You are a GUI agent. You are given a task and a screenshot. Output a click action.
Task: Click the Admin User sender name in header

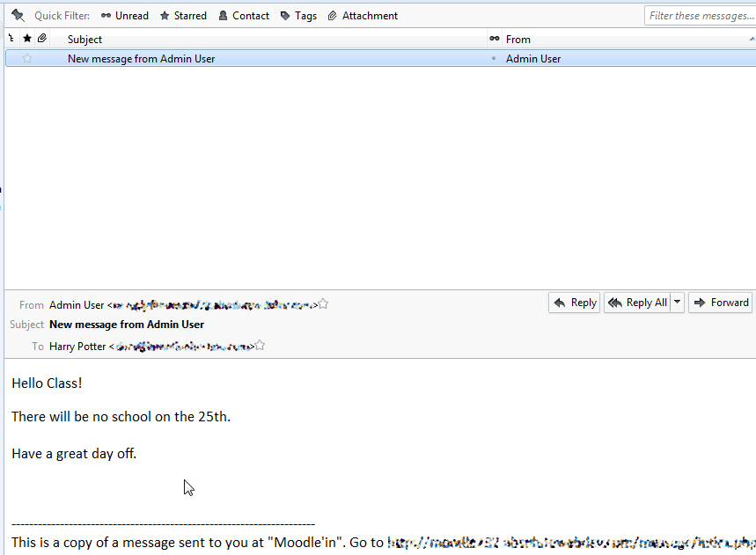(77, 305)
